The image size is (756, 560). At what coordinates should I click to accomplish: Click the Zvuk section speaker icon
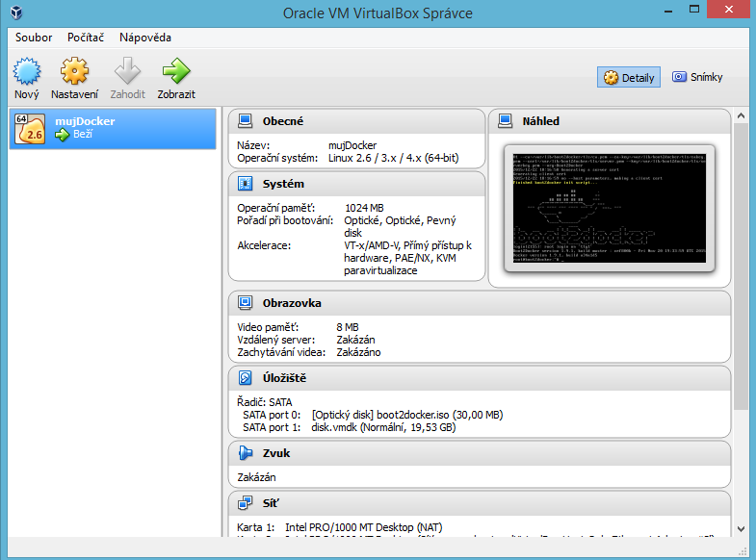[245, 453]
